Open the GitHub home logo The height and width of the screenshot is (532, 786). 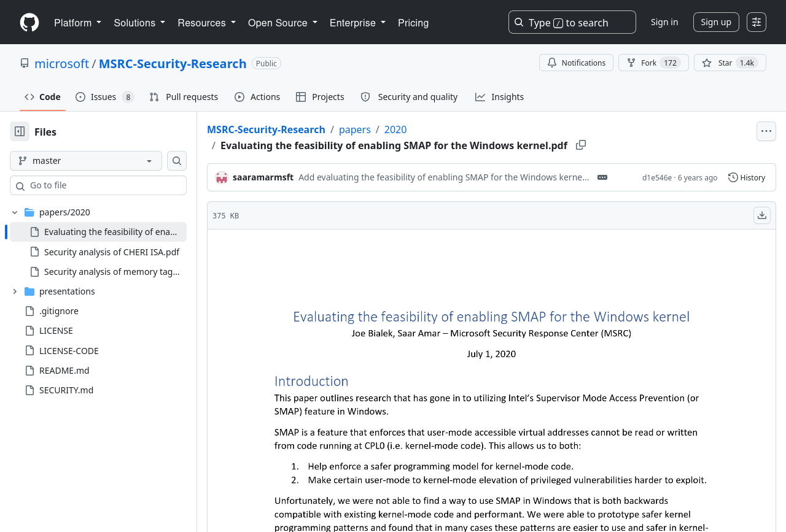[29, 23]
